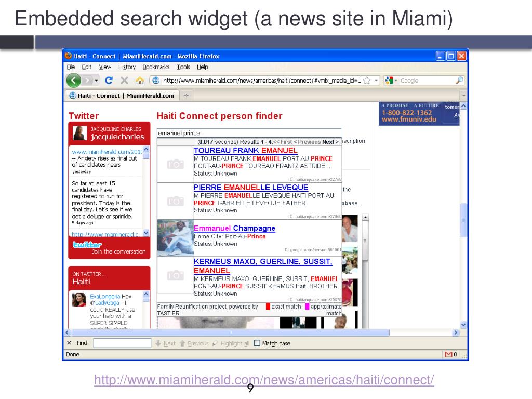Viewport: 532px width, 399px height.
Task: Click the twitter Join the conversation logo
Action: [87, 245]
